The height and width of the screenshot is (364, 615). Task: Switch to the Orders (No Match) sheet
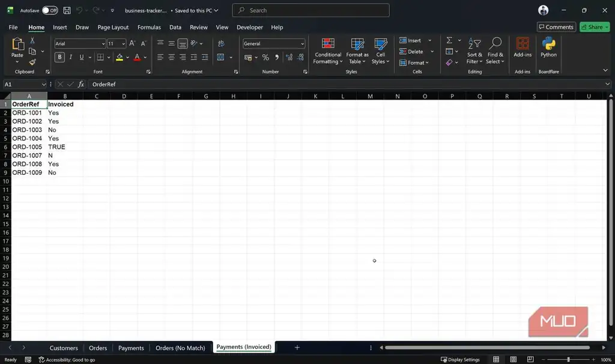(x=180, y=348)
